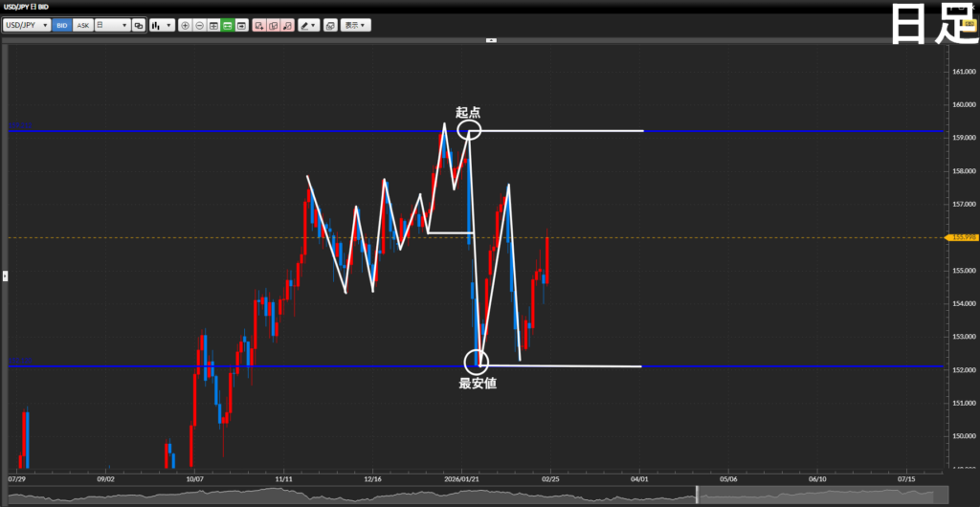Open the 日 timeframe dropdown
This screenshot has width=980, height=507.
pyautogui.click(x=112, y=25)
